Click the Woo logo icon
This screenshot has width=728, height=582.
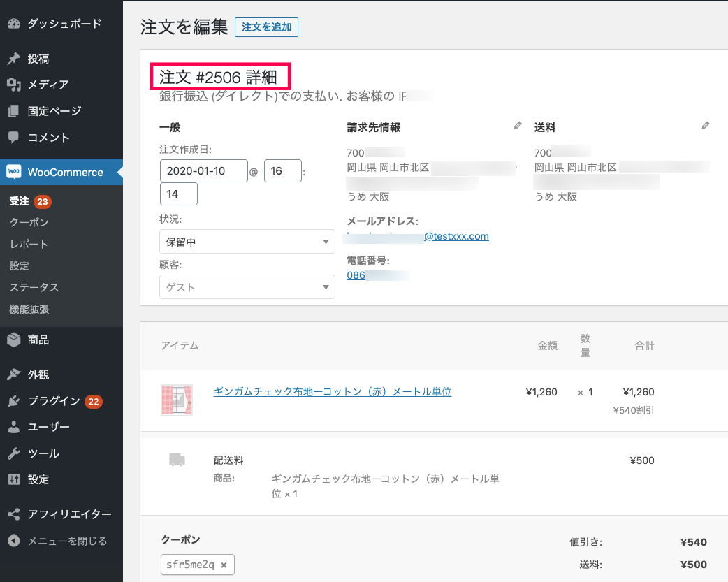click(14, 172)
